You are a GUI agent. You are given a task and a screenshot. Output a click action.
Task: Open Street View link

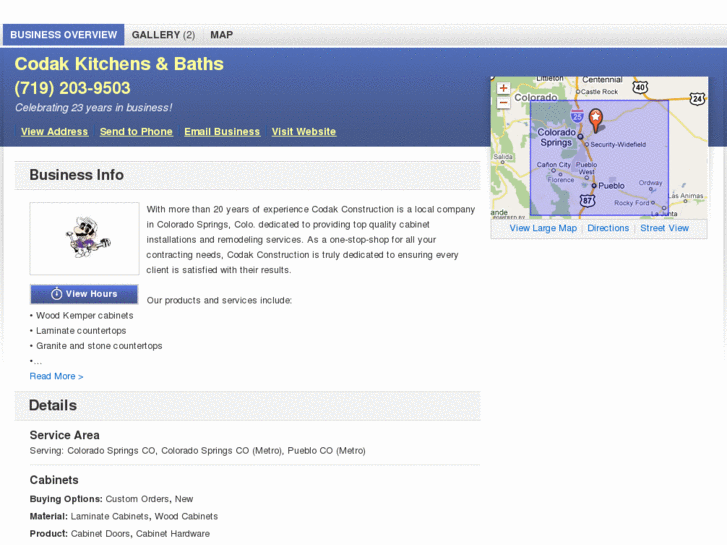point(664,228)
